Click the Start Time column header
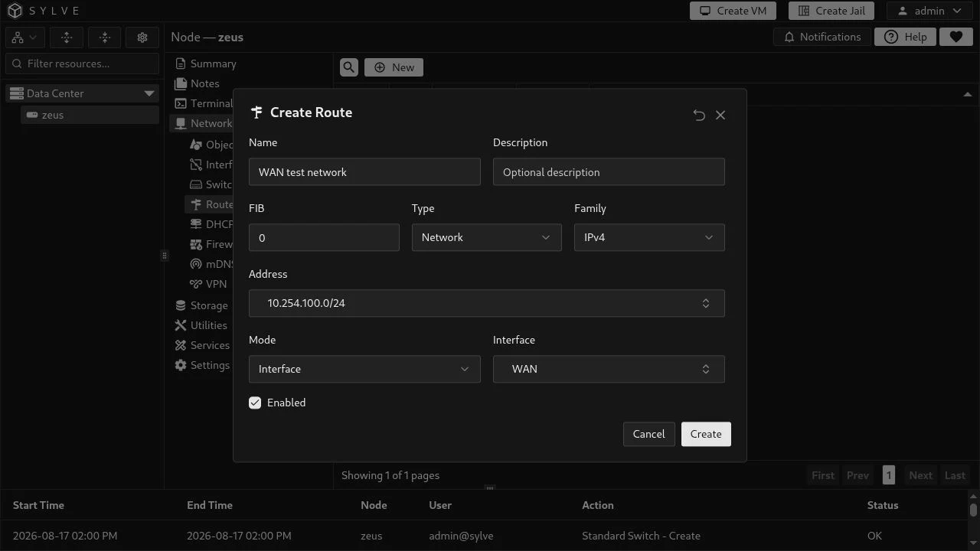Screen dimensions: 980x551 tap(38, 505)
